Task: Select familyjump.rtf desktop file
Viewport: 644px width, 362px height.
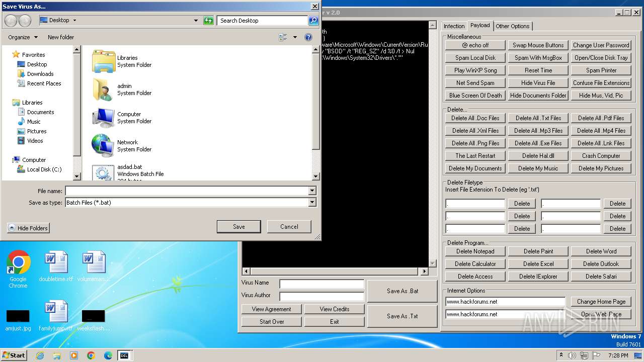Action: click(x=56, y=316)
